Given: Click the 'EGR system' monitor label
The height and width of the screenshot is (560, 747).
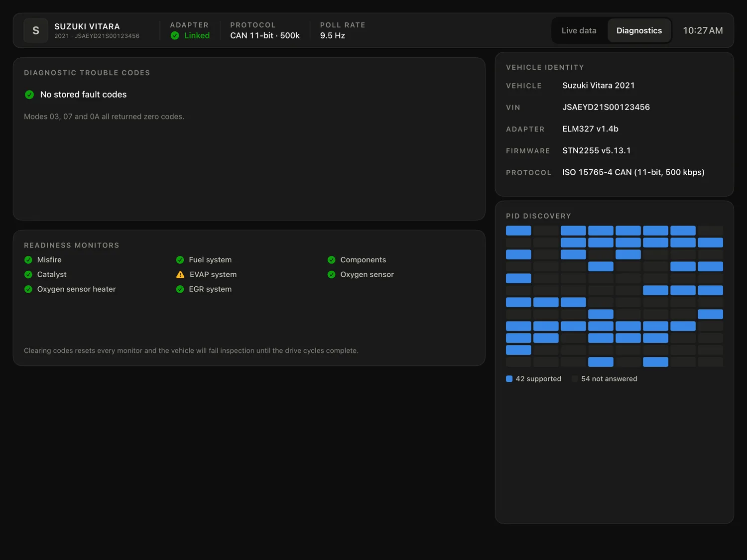Looking at the screenshot, I should coord(210,289).
